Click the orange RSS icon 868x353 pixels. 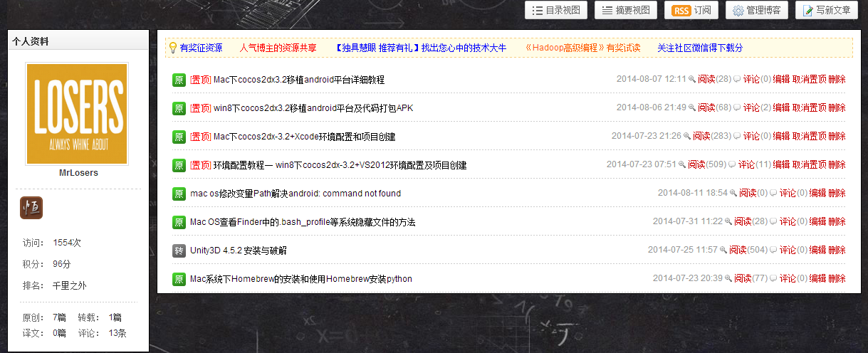click(681, 11)
